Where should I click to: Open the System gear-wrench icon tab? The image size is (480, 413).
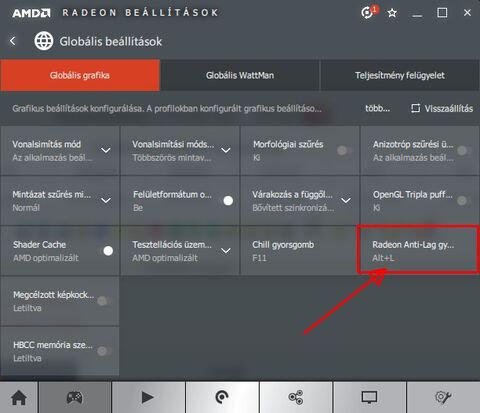click(443, 397)
